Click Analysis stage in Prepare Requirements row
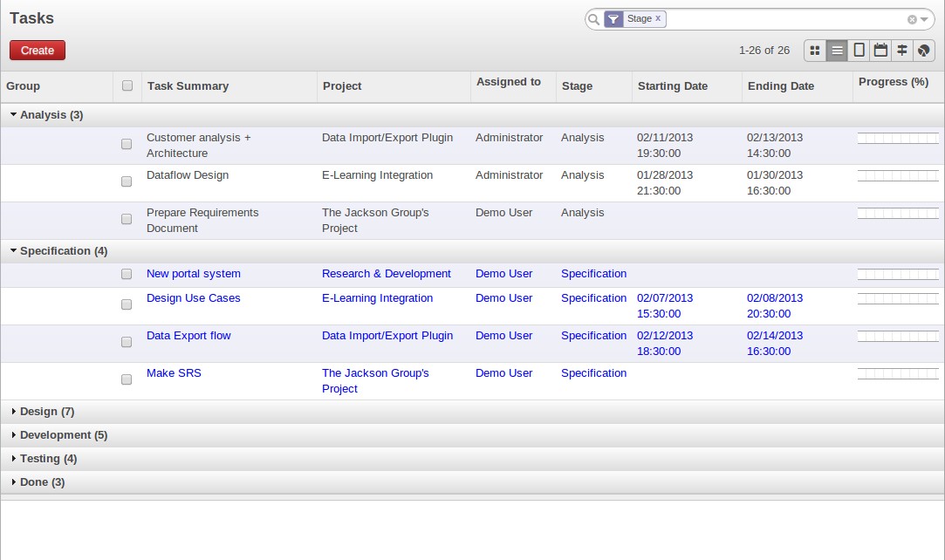Image resolution: width=945 pixels, height=560 pixels. pyautogui.click(x=582, y=213)
